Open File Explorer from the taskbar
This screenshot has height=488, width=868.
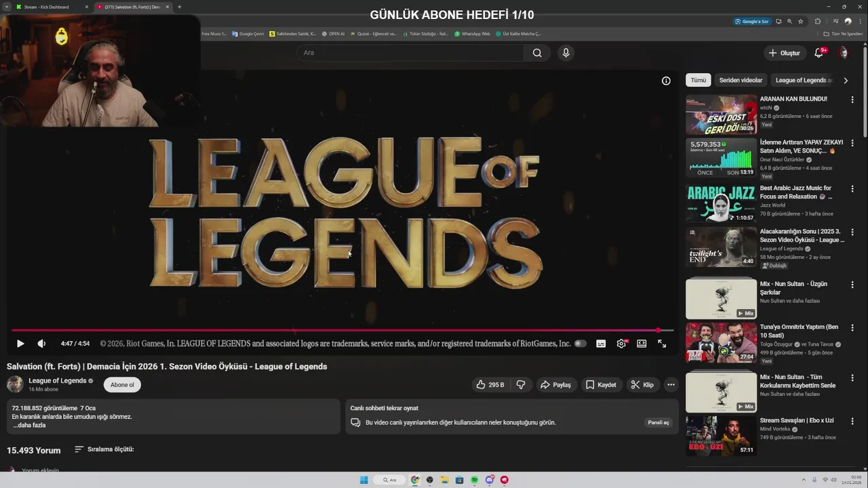[x=445, y=480]
